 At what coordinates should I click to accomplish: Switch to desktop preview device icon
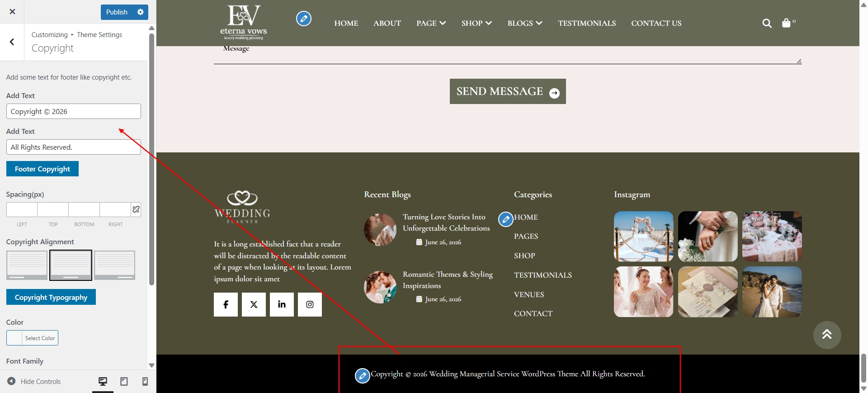(x=103, y=381)
